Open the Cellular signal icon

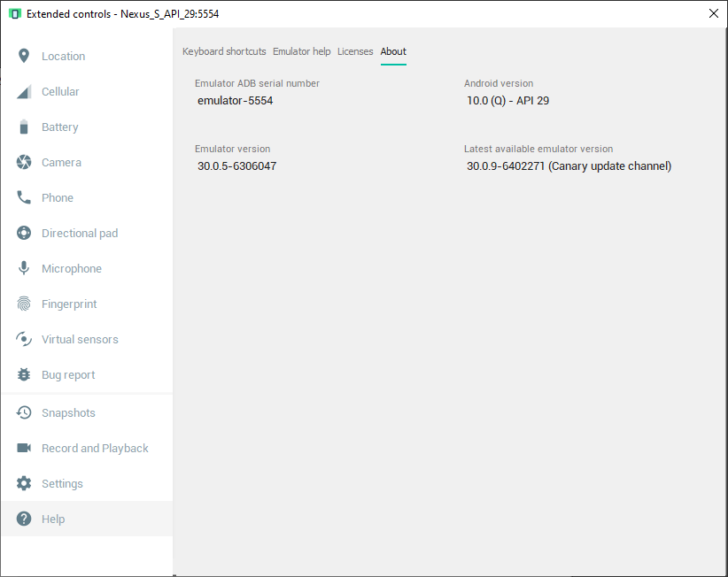pos(24,92)
